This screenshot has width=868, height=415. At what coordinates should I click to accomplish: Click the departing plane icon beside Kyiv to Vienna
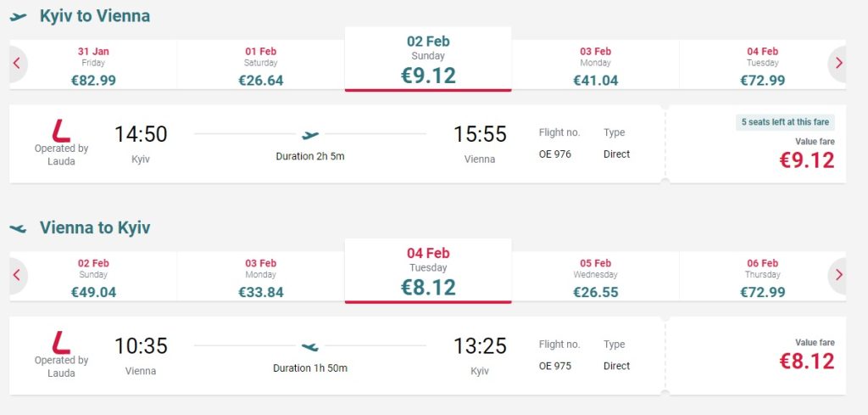tap(19, 16)
